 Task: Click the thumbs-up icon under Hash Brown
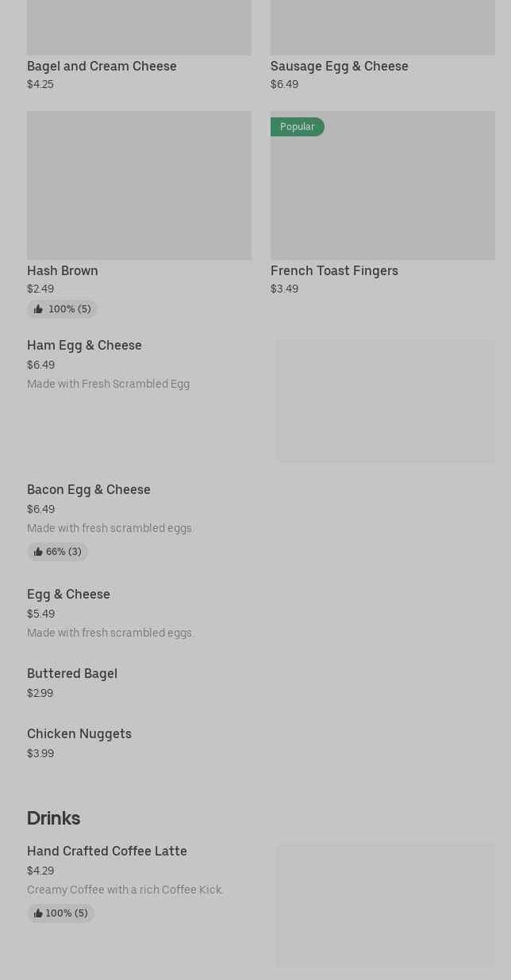38,309
